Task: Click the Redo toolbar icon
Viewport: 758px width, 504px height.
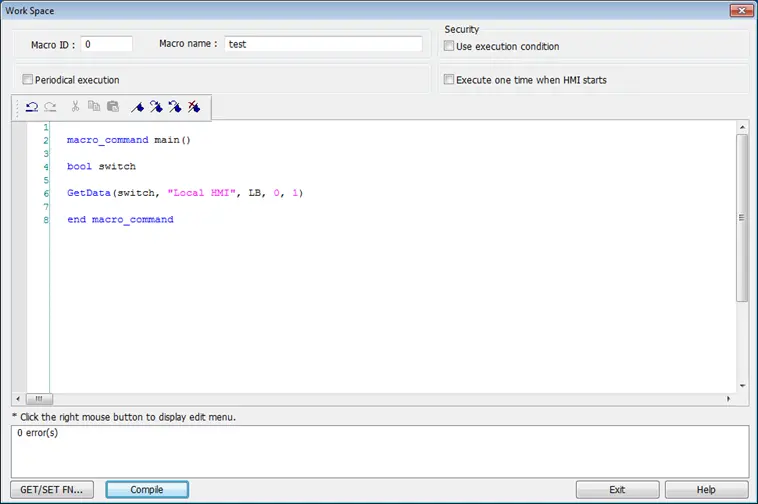Action: (x=50, y=107)
